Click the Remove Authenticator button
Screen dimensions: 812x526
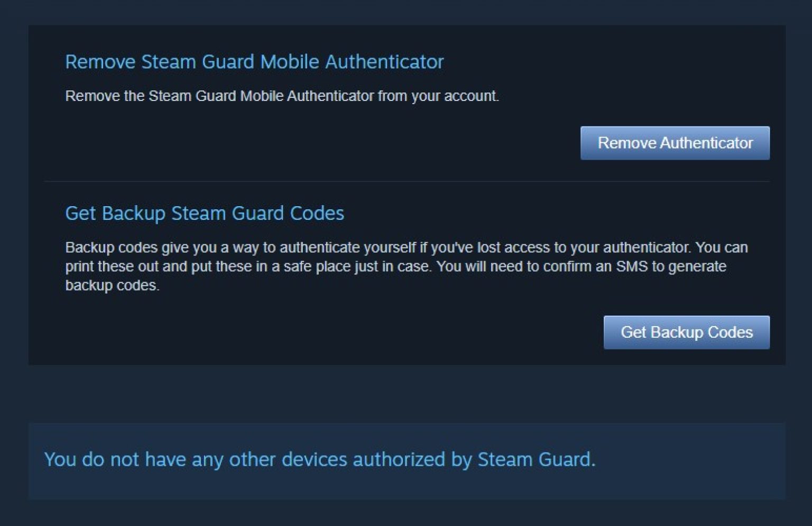[x=675, y=143]
